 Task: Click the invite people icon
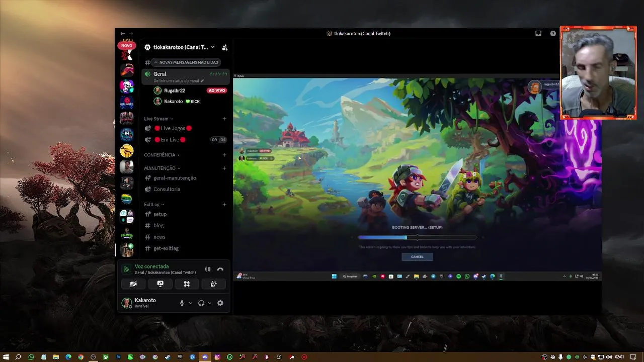pos(225,47)
